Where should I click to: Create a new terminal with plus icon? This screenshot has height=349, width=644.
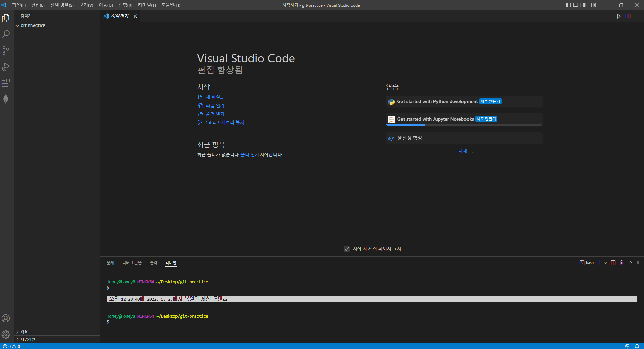click(x=600, y=263)
